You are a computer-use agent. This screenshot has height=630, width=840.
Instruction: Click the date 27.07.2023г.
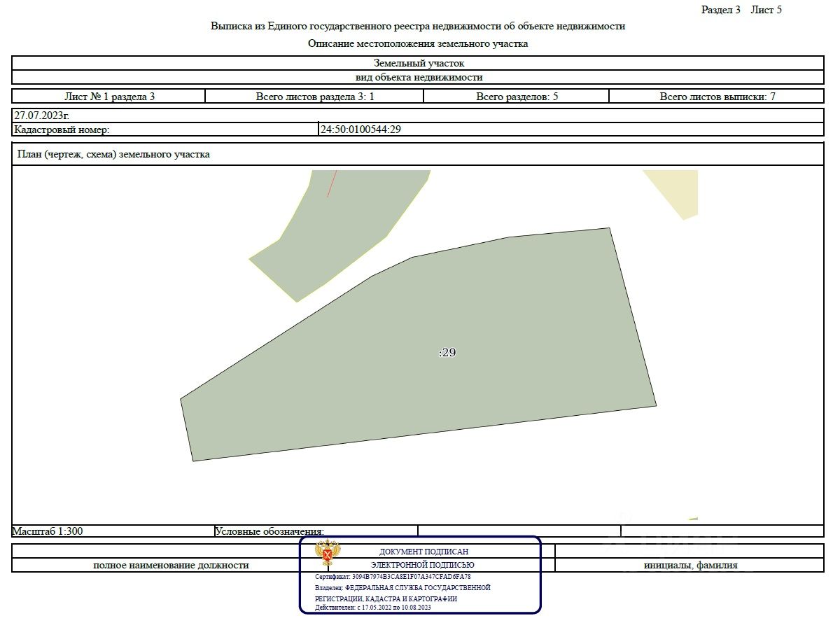tap(41, 115)
